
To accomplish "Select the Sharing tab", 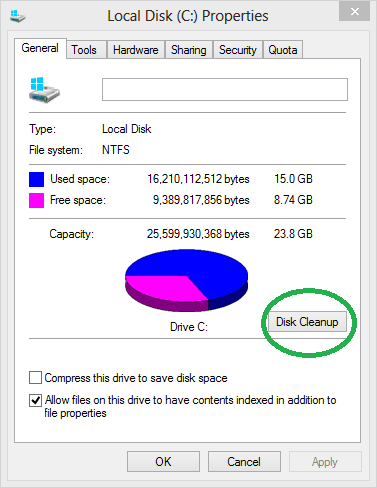I will pyautogui.click(x=189, y=50).
